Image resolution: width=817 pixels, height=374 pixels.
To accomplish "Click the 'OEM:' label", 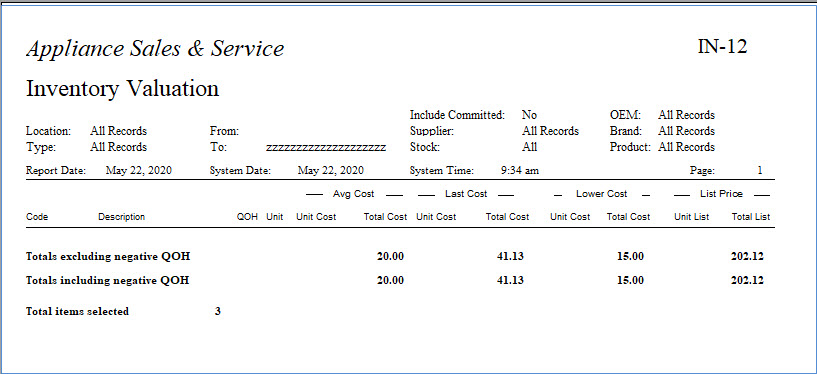I will [625, 115].
